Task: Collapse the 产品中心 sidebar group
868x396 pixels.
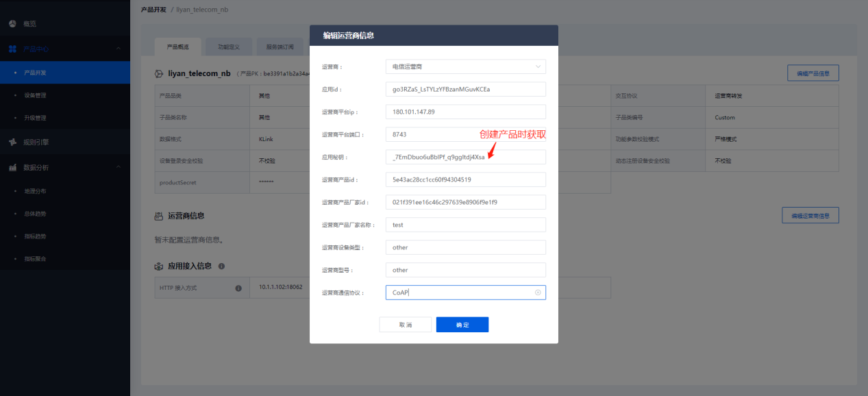Action: point(118,49)
